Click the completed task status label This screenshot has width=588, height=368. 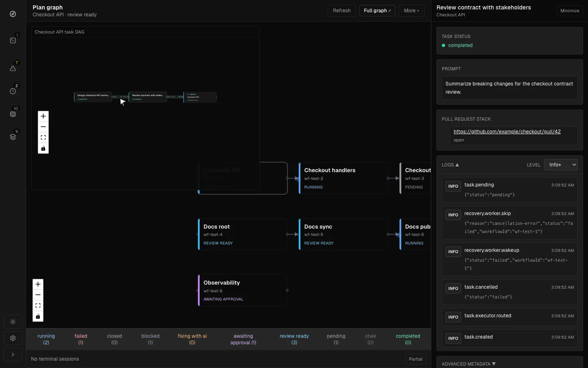[460, 45]
